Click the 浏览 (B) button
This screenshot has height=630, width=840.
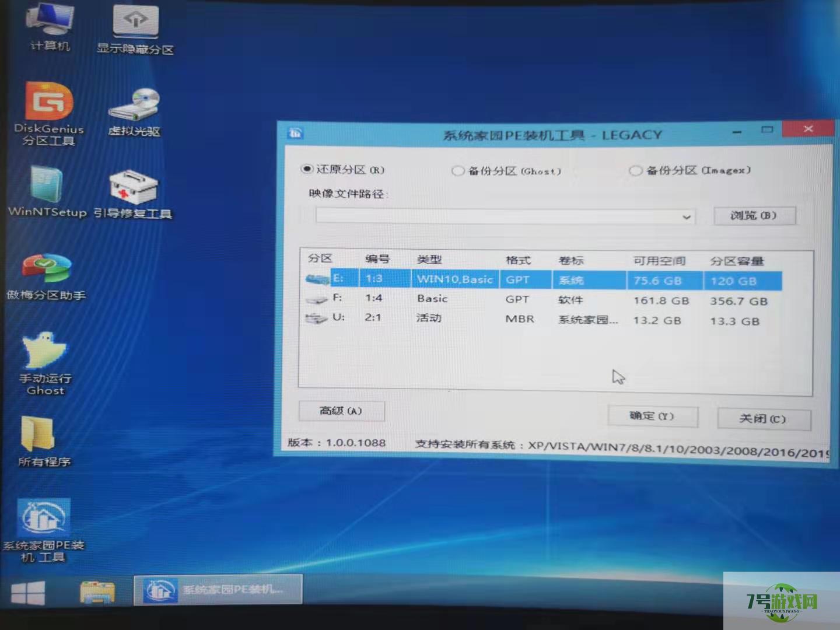pyautogui.click(x=754, y=215)
